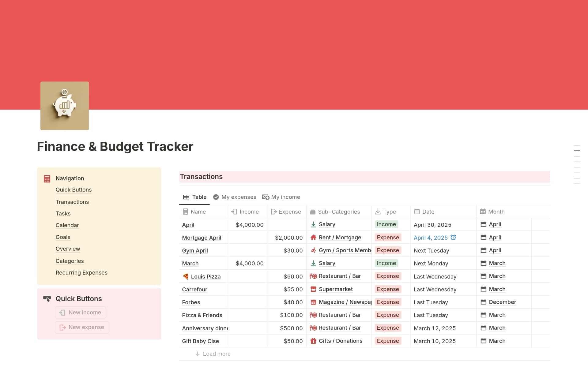Click the runner icon on Gym / Sports Membership

click(313, 250)
